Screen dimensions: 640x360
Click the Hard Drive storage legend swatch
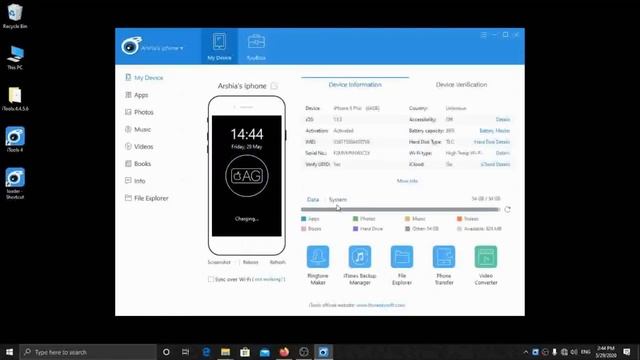pos(356,229)
